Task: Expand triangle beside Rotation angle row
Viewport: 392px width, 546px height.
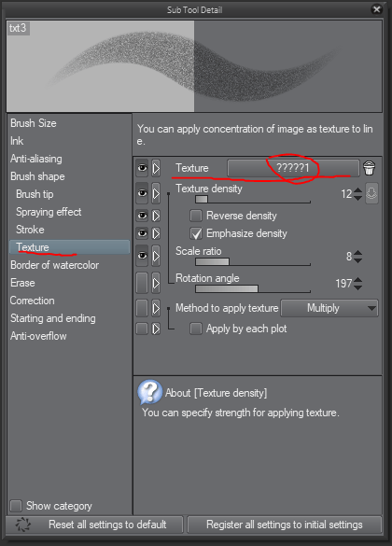Action: tap(156, 283)
